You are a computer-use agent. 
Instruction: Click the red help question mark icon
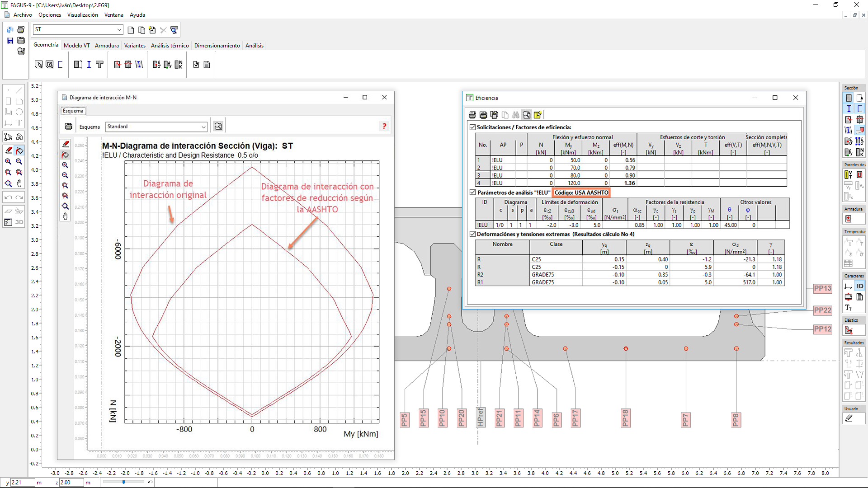tap(384, 127)
